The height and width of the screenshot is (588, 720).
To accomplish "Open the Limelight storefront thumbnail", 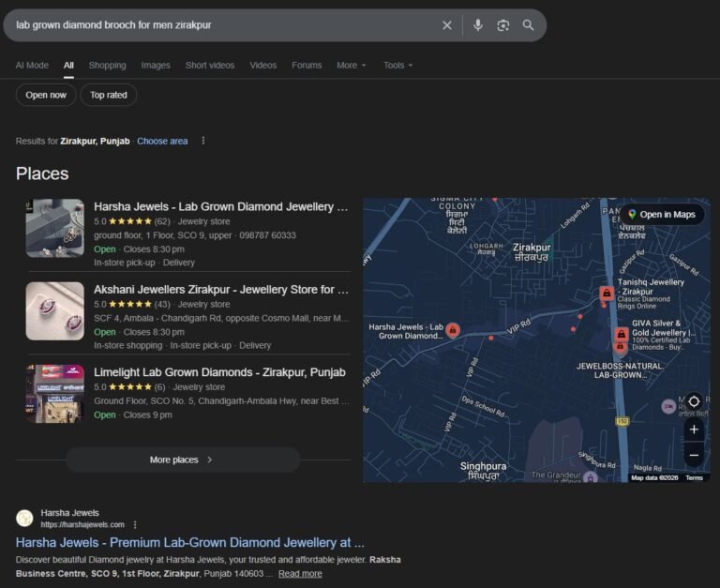I will click(55, 394).
